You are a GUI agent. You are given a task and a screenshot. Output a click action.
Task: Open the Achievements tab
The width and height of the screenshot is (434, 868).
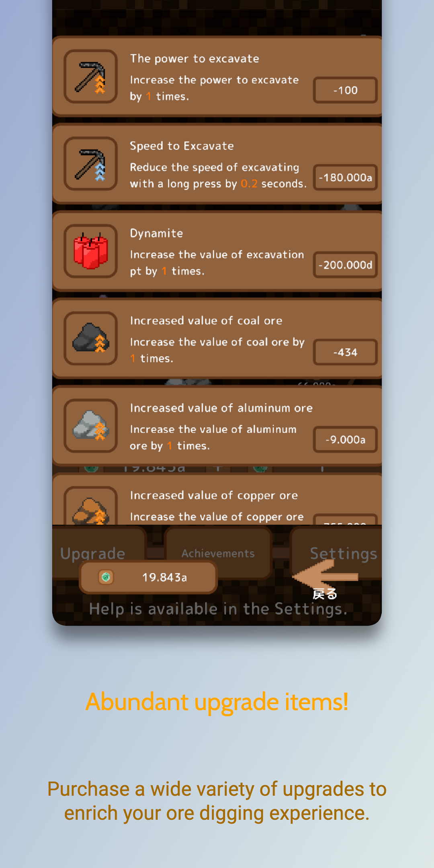(218, 553)
